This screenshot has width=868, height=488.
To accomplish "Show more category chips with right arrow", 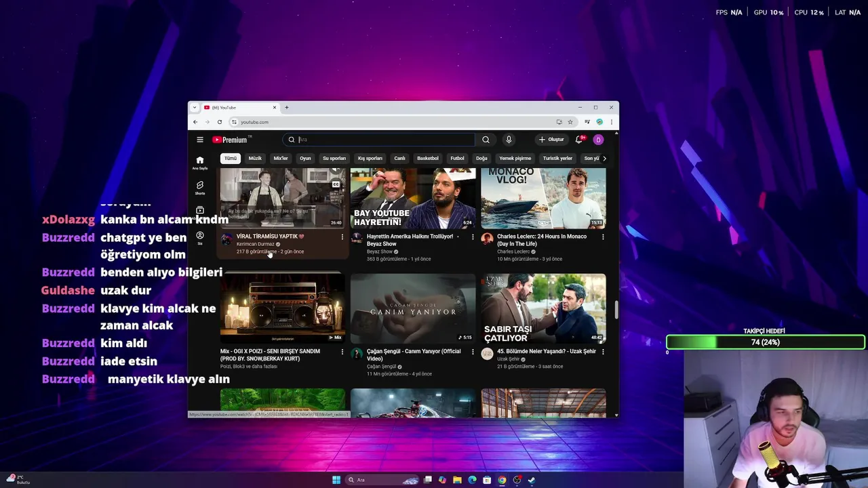I will pyautogui.click(x=604, y=159).
